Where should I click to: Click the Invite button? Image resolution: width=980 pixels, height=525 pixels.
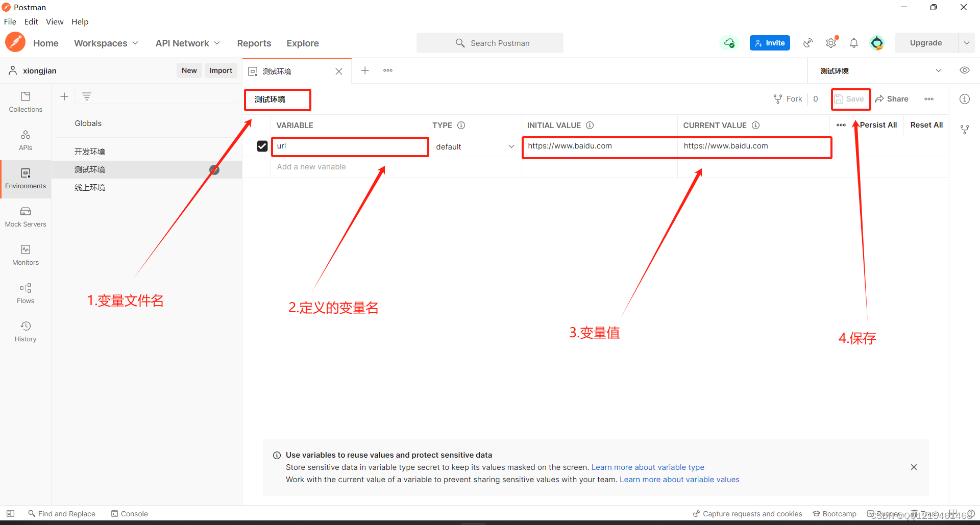tap(770, 43)
